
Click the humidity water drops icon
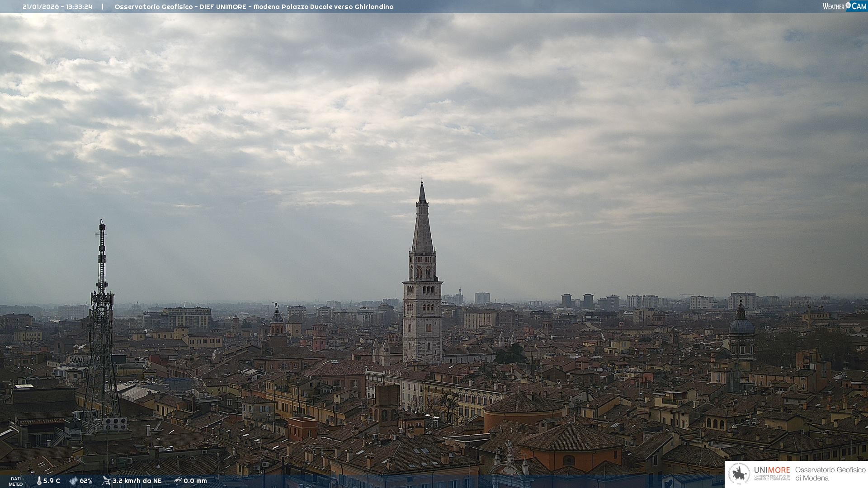point(73,481)
